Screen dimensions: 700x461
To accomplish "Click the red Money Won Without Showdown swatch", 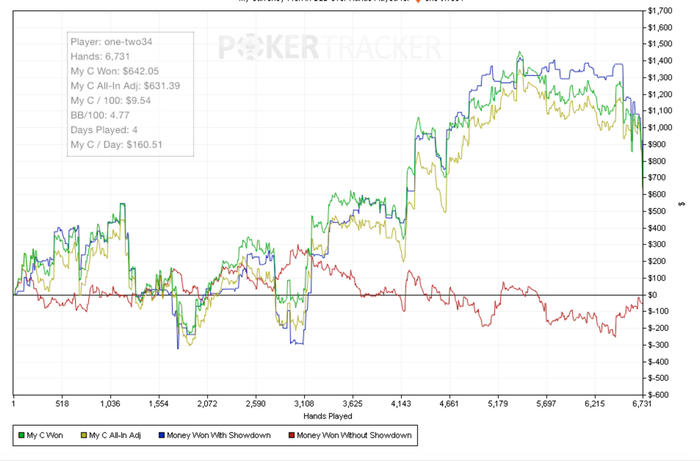I will coord(292,435).
